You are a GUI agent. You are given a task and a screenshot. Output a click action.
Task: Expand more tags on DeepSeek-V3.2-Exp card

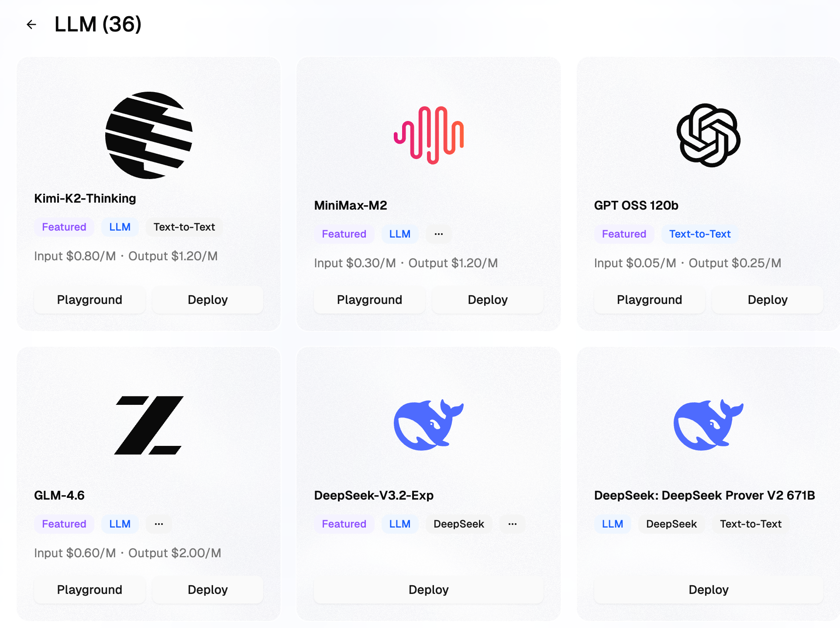(x=513, y=524)
